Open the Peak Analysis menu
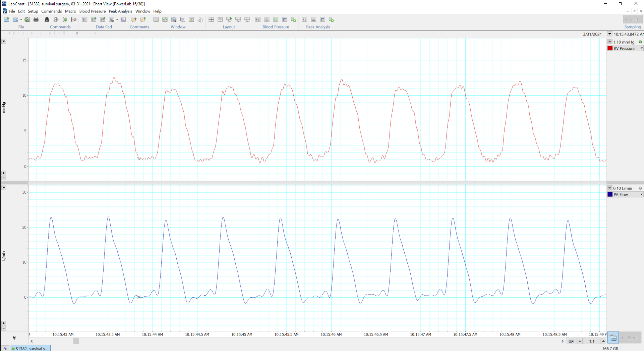This screenshot has height=351, width=644. coord(120,11)
